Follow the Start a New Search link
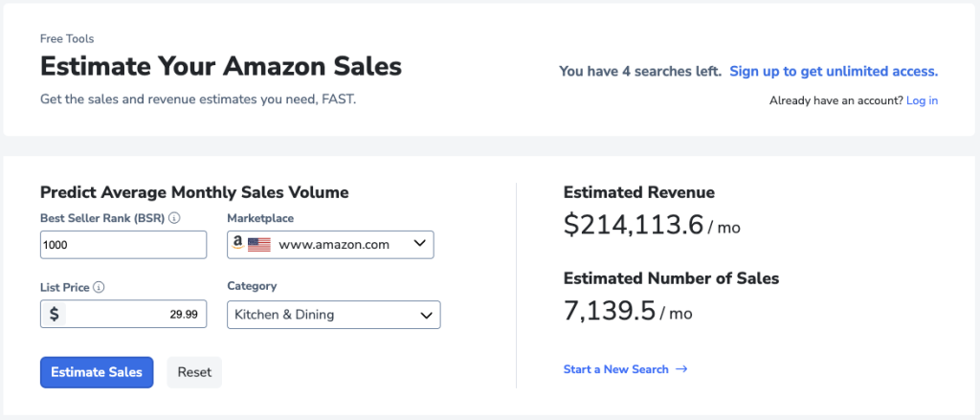This screenshot has height=420, width=980. click(615, 369)
